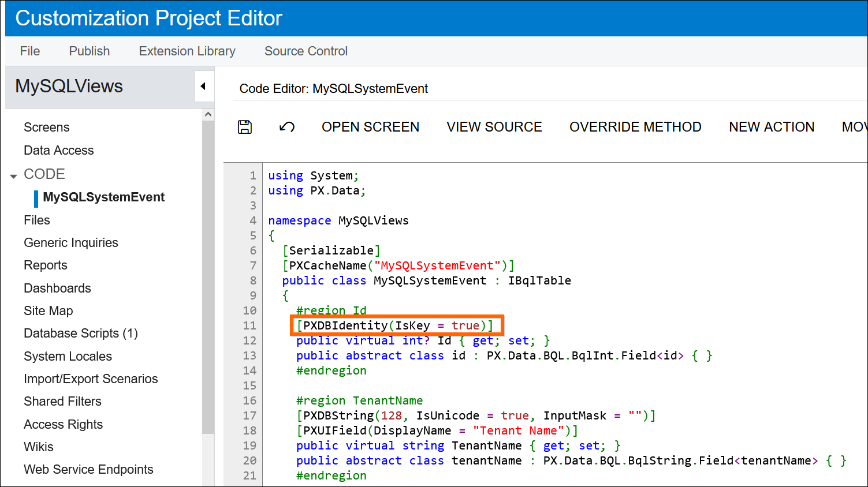Undo changes with the curved arrow icon
868x487 pixels.
click(x=287, y=127)
